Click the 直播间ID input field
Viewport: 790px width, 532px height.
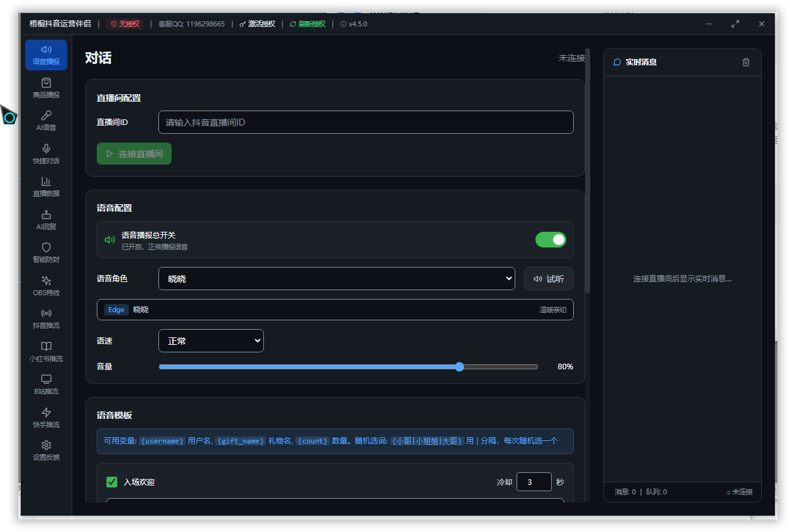coord(366,122)
